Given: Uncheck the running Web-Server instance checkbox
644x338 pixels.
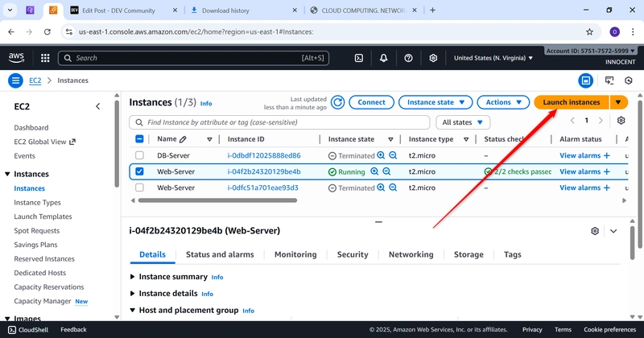Looking at the screenshot, I should pyautogui.click(x=139, y=171).
